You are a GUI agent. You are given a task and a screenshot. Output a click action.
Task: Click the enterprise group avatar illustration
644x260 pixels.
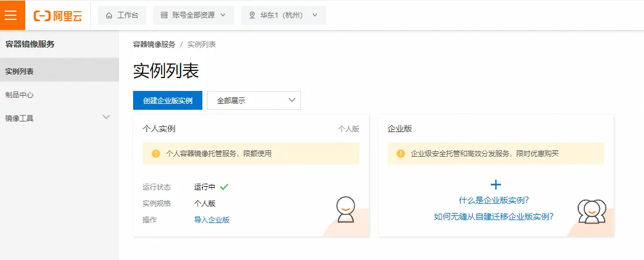point(591,211)
